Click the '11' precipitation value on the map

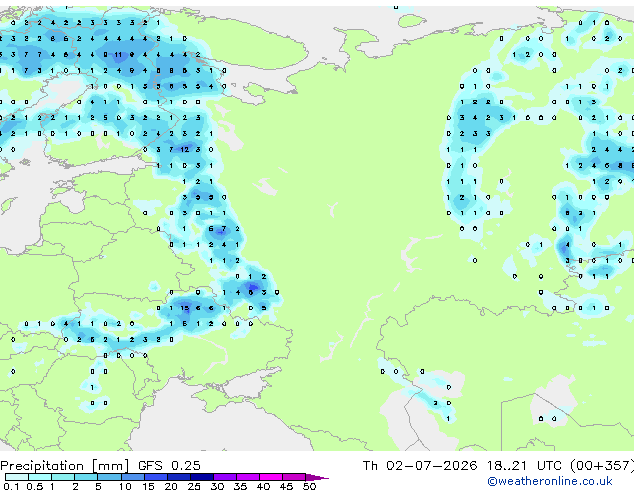point(118,55)
